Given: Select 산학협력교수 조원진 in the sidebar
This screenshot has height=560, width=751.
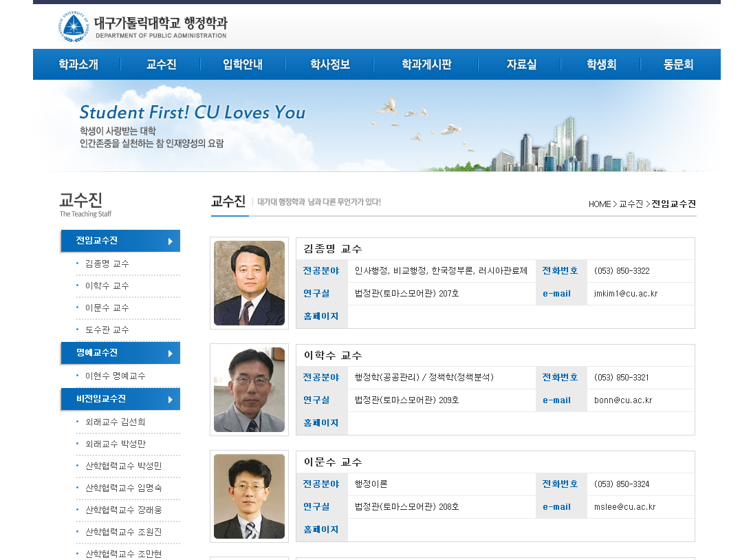Looking at the screenshot, I should 124,532.
